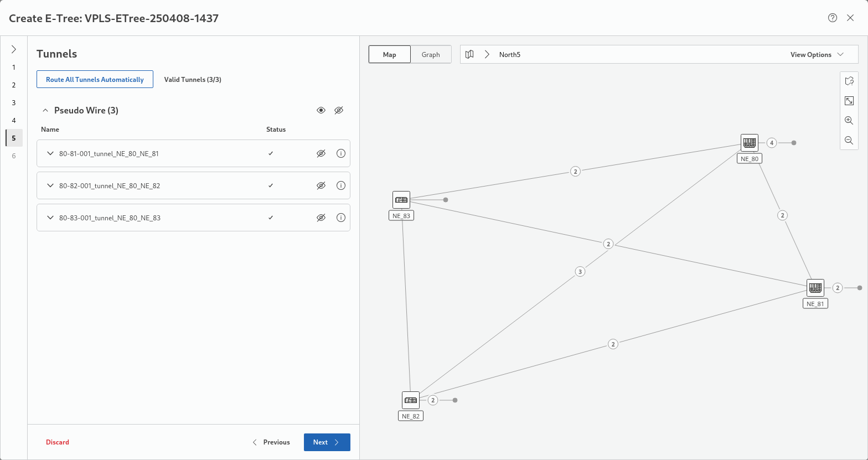Expand the 80-82-001_tunnel_NE_80_NE_82 row
Image resolution: width=868 pixels, height=460 pixels.
point(50,185)
